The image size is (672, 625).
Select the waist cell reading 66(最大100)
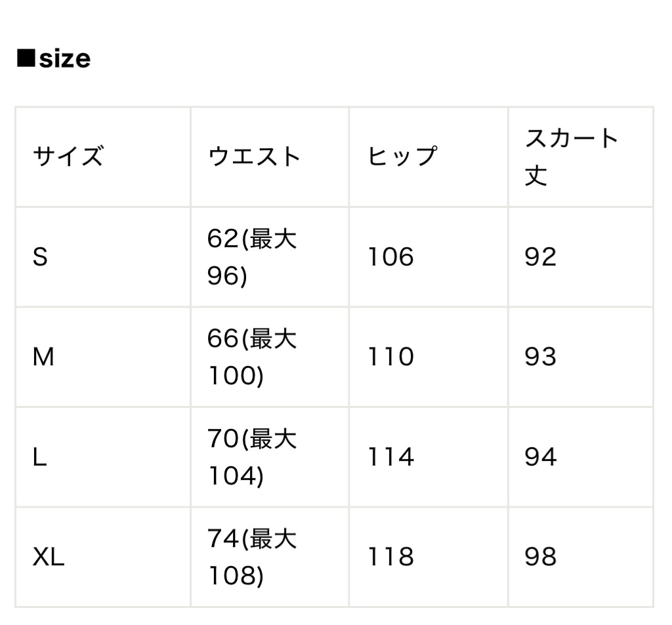tap(253, 357)
